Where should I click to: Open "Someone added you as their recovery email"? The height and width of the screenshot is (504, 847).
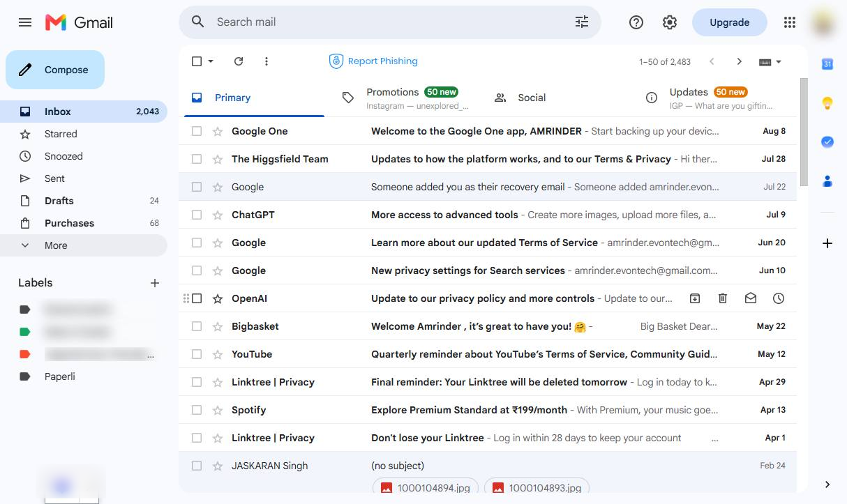click(x=488, y=187)
